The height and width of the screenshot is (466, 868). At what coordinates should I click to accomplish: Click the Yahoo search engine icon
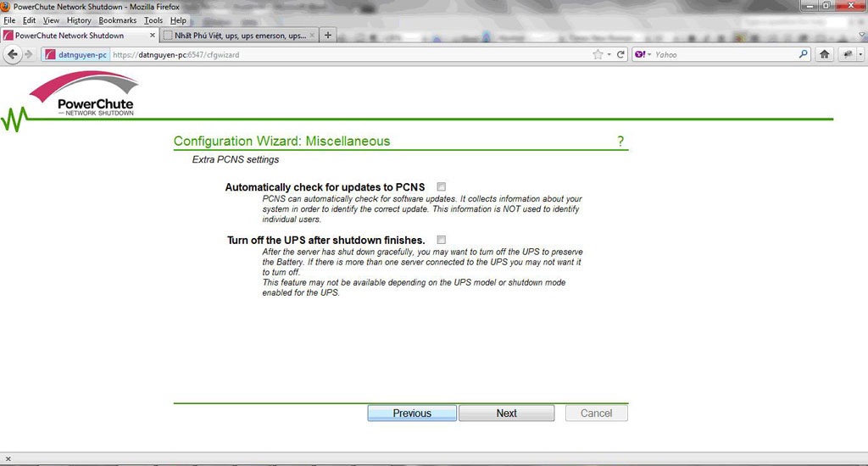tap(639, 54)
